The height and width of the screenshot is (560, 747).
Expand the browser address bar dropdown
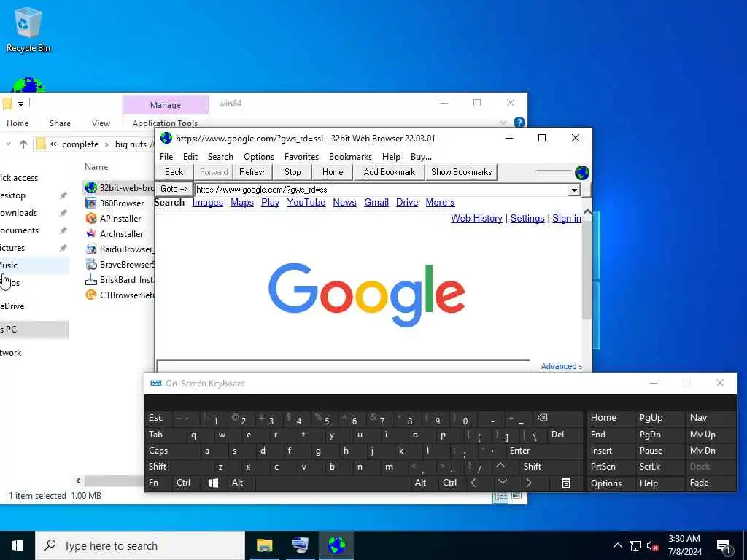(x=574, y=190)
